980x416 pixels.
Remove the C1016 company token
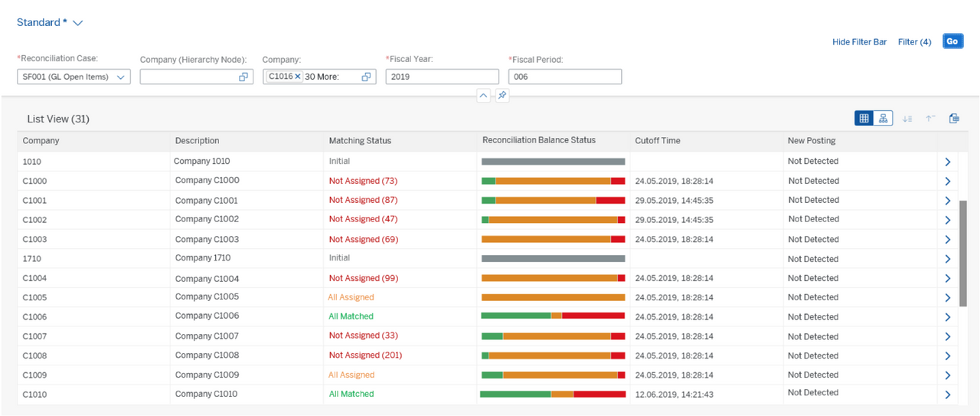coord(298,77)
